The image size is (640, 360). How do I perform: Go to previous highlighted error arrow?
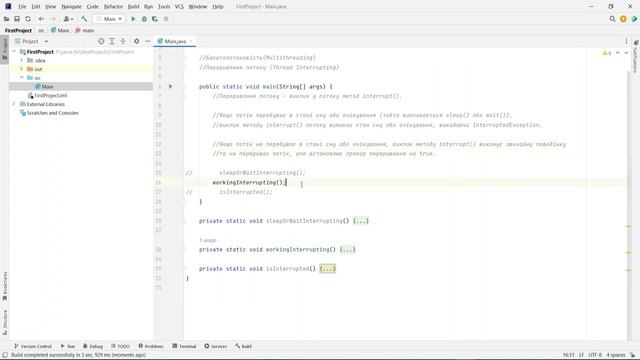[x=618, y=53]
